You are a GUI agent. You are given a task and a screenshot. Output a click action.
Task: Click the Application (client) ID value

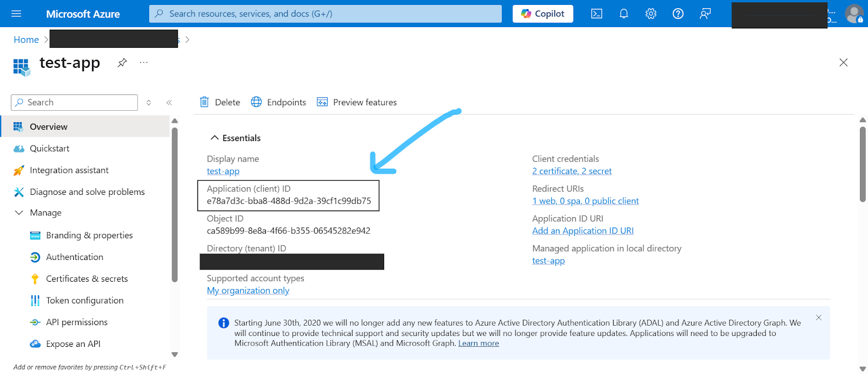(x=289, y=201)
